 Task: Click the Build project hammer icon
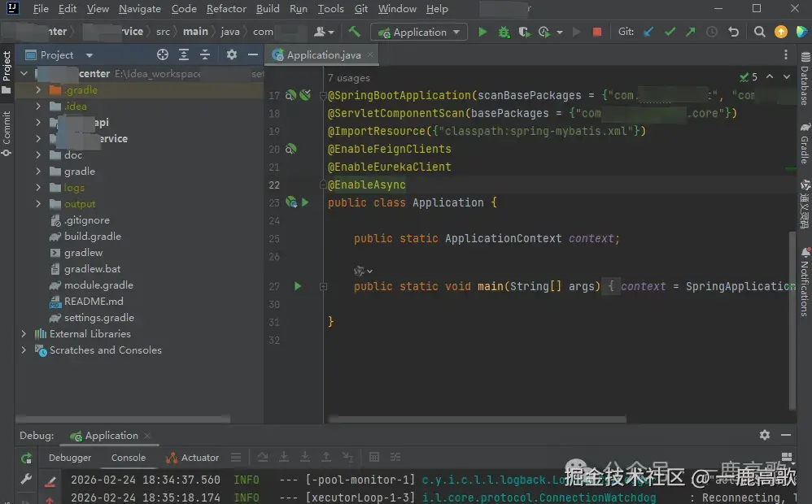click(x=354, y=32)
